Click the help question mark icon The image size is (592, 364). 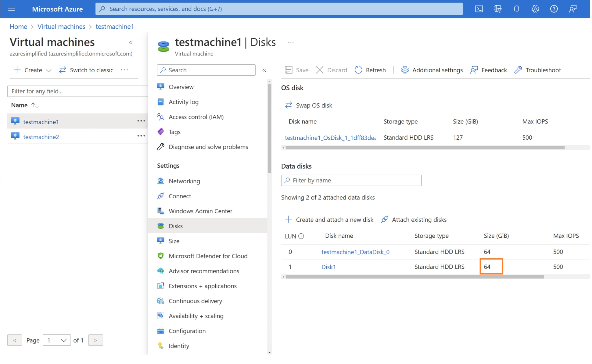point(554,9)
